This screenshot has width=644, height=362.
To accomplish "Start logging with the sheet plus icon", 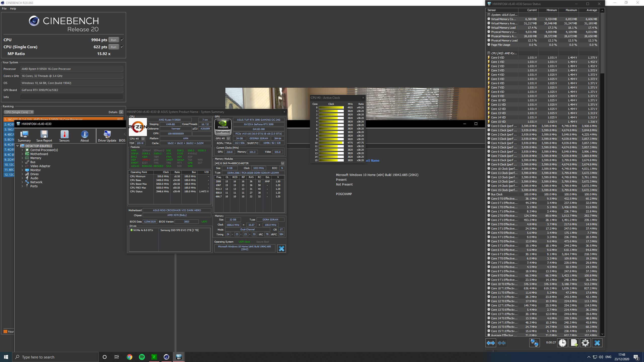I will 574,343.
